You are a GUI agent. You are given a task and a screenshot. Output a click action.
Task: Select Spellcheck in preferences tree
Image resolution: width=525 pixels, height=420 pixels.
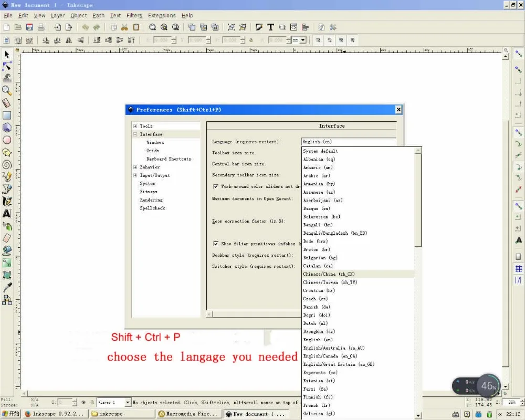pos(152,208)
